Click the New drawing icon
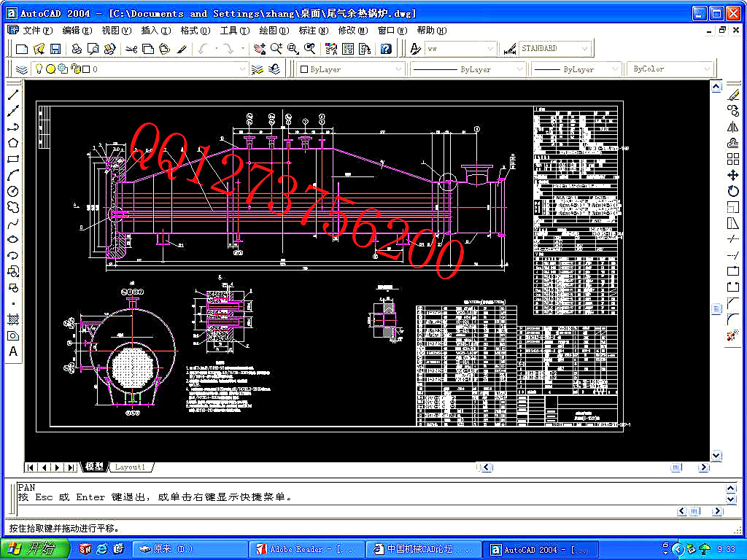This screenshot has height=560, width=747. (x=21, y=49)
